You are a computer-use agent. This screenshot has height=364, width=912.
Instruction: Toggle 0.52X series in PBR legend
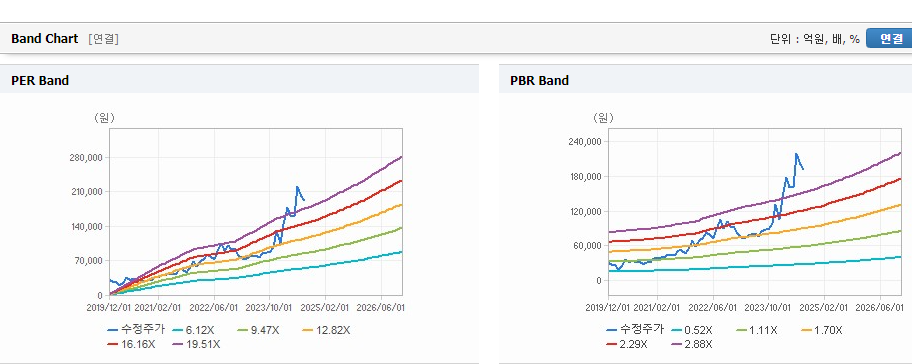(692, 330)
